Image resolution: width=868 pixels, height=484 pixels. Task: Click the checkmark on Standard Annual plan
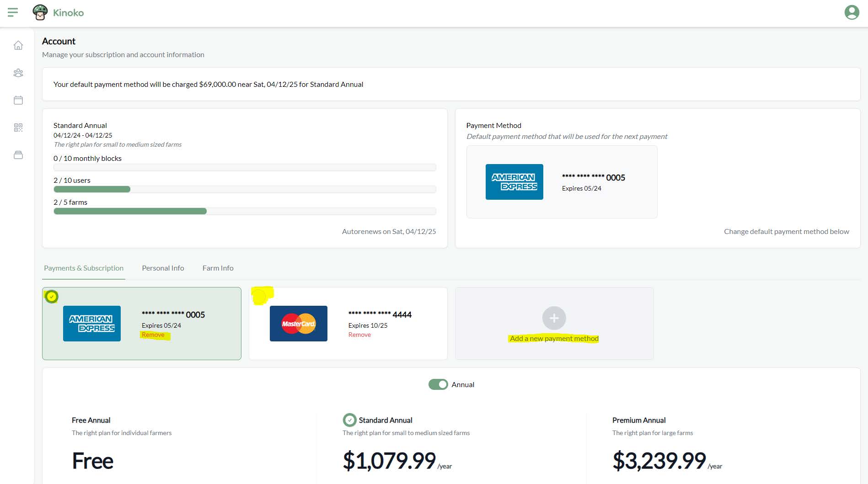[x=349, y=420]
